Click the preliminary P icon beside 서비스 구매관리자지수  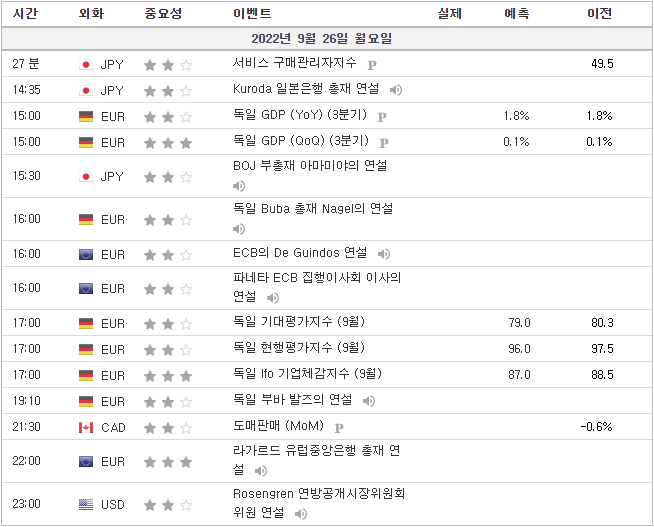372,65
